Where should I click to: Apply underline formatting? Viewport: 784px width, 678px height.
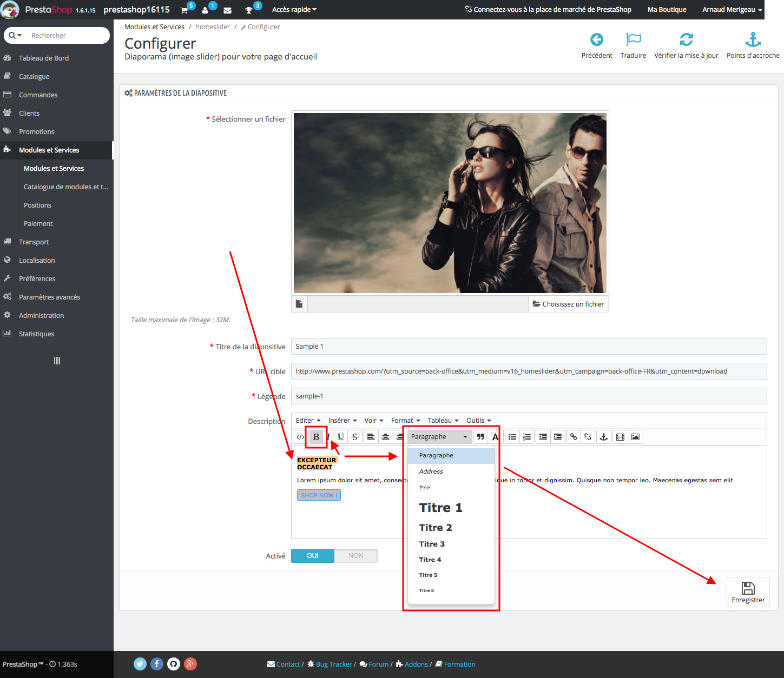tap(340, 436)
